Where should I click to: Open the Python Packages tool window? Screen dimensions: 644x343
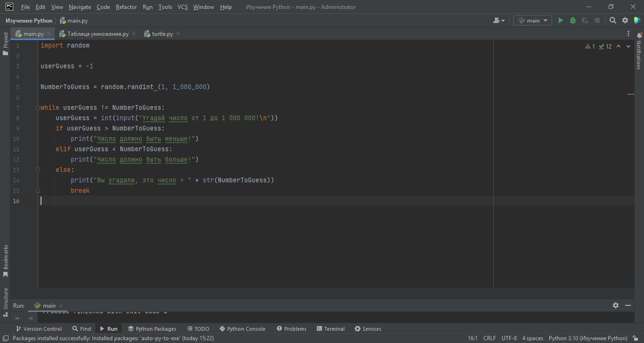click(x=152, y=328)
